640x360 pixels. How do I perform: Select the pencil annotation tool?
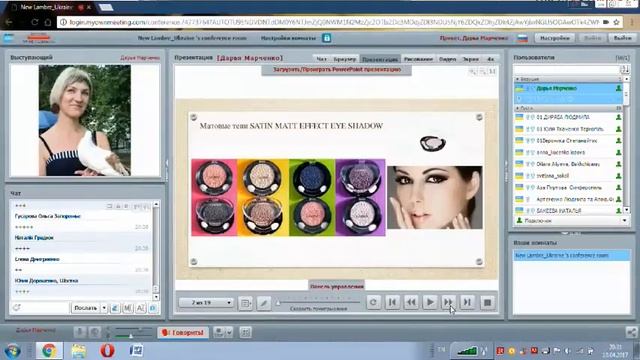(x=264, y=303)
